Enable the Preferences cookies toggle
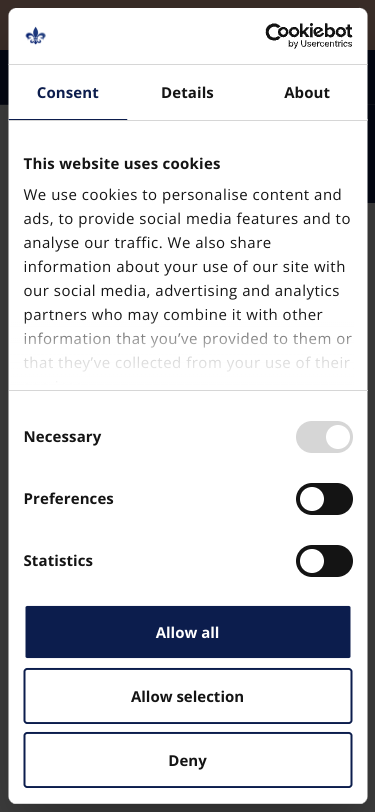The width and height of the screenshot is (375, 812). pos(324,499)
